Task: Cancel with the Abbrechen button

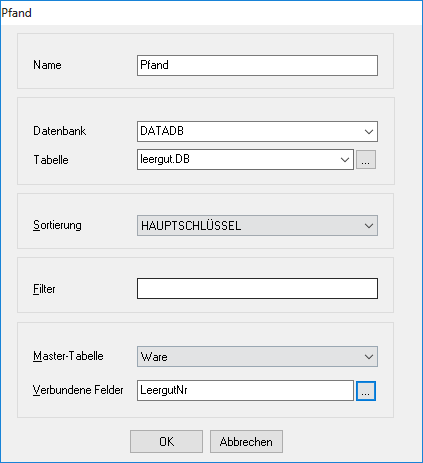Action: 246,441
